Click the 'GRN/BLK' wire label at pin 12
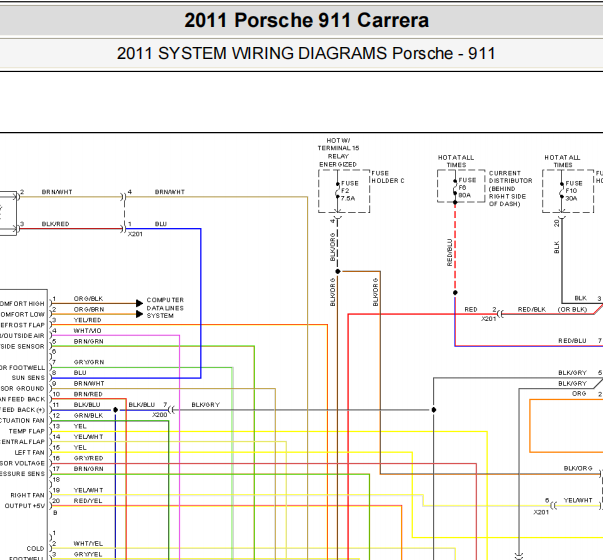 88,415
